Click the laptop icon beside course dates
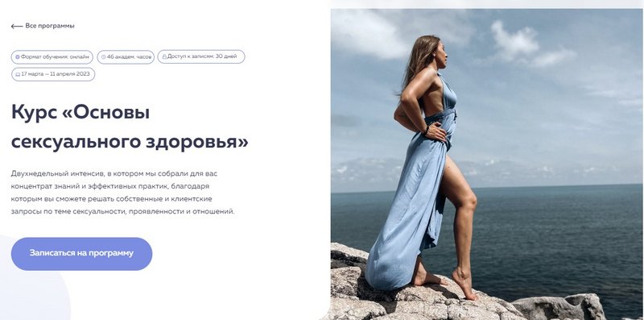The width and height of the screenshot is (644, 320). (x=18, y=75)
